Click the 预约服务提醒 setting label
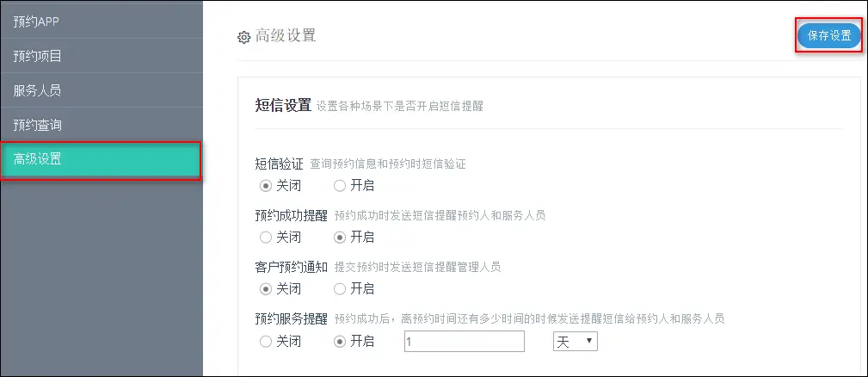This screenshot has width=868, height=377. pos(292,318)
